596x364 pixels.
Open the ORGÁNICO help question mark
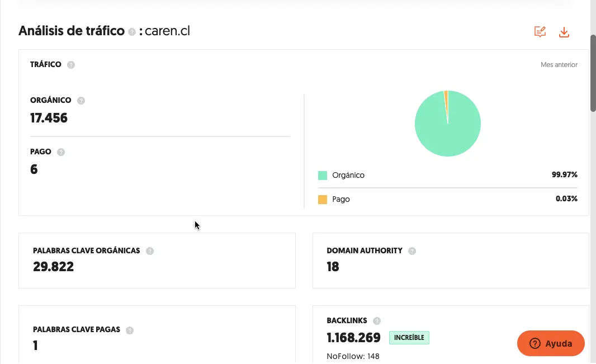tap(81, 101)
